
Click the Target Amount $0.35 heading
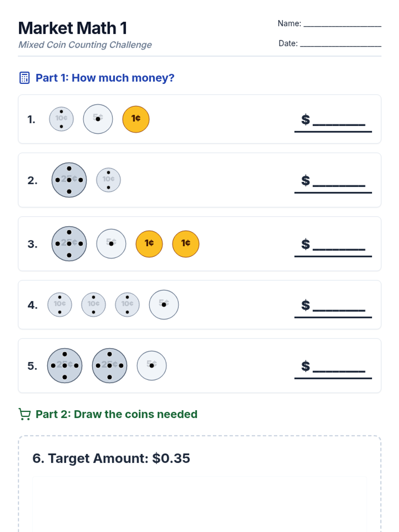pos(111,458)
